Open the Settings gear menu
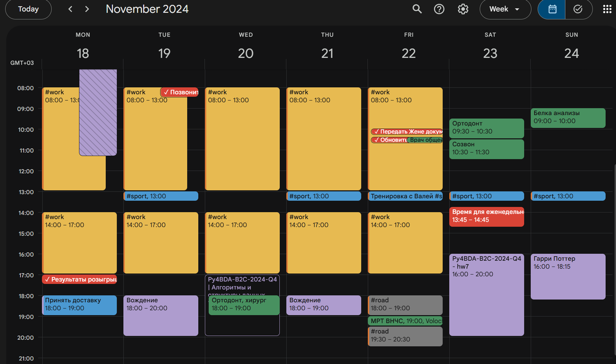616x364 pixels. [x=463, y=9]
